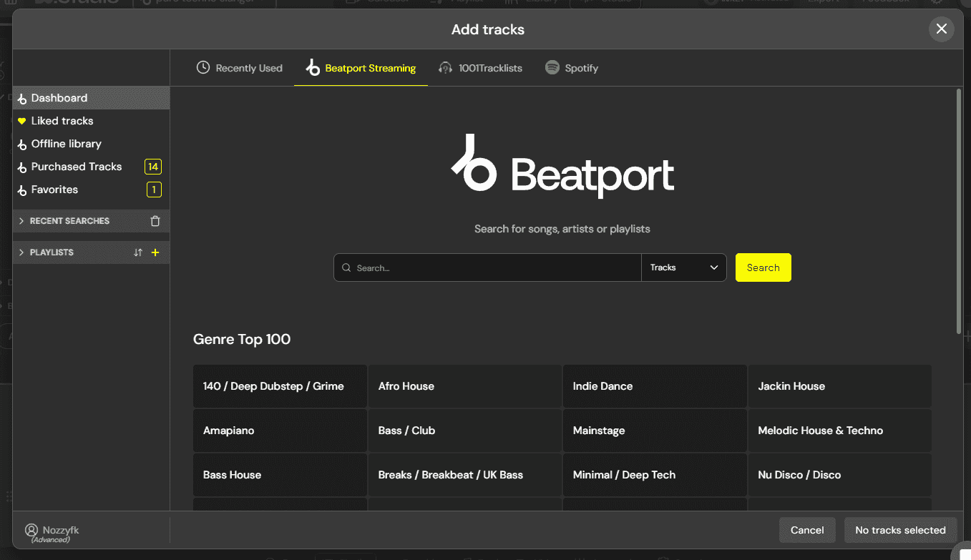Open the Tracks search type dropdown

(x=683, y=267)
